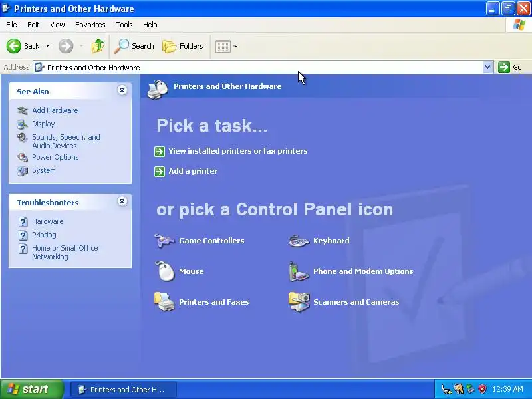Open the Mouse control panel label

tap(192, 271)
